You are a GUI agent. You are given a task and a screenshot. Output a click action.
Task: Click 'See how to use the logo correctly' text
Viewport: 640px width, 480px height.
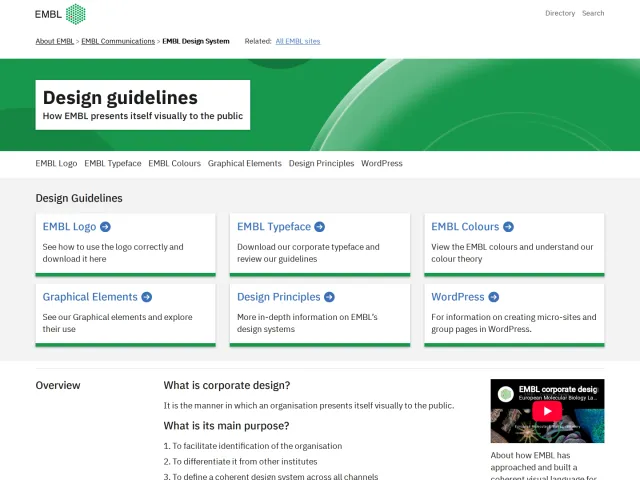113,253
